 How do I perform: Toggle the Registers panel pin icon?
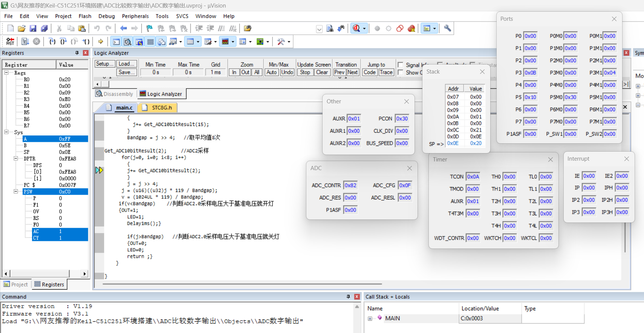tap(77, 53)
